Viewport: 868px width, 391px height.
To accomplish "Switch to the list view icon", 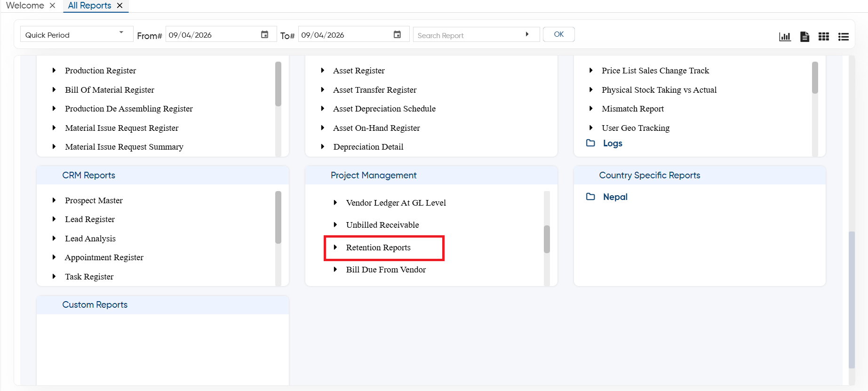I will pos(844,36).
